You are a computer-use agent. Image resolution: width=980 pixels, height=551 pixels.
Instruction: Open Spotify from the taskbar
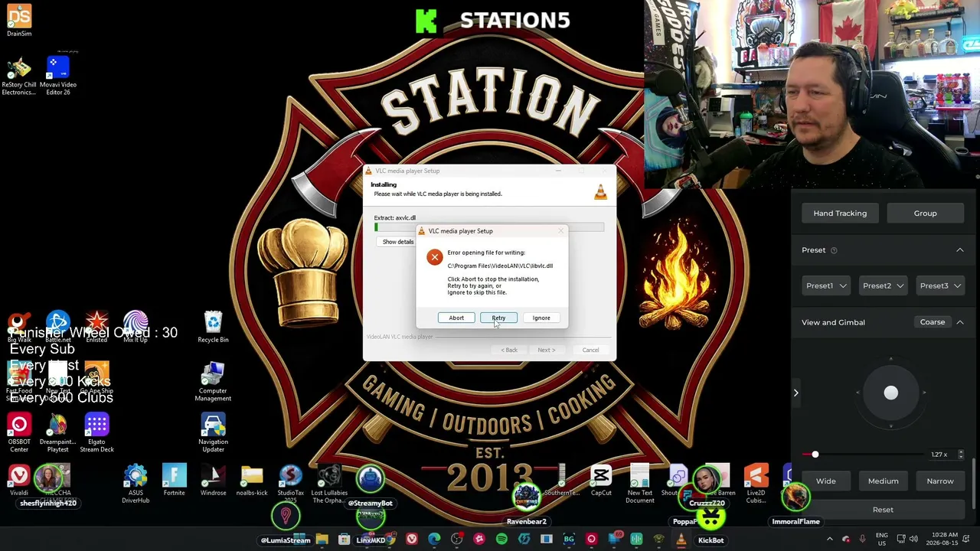pyautogui.click(x=501, y=540)
